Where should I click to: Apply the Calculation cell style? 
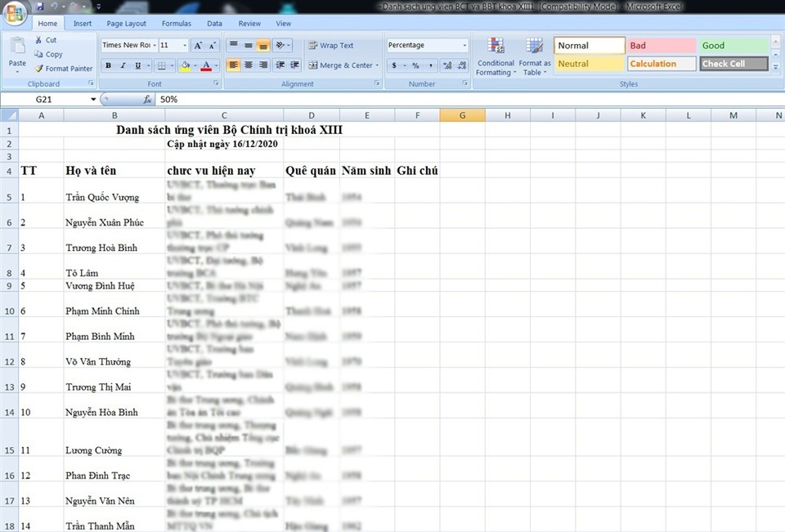click(662, 64)
